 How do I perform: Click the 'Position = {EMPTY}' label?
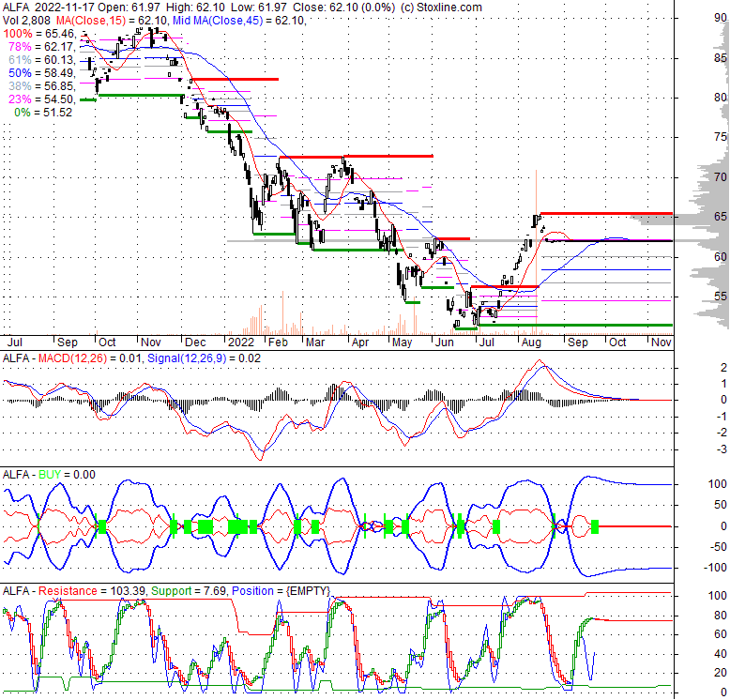[x=281, y=591]
